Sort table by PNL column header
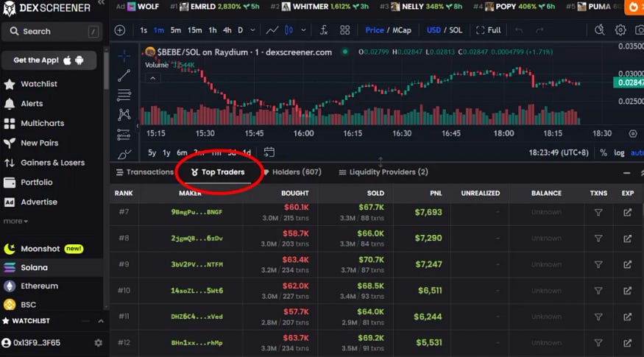The image size is (644, 357). point(436,193)
